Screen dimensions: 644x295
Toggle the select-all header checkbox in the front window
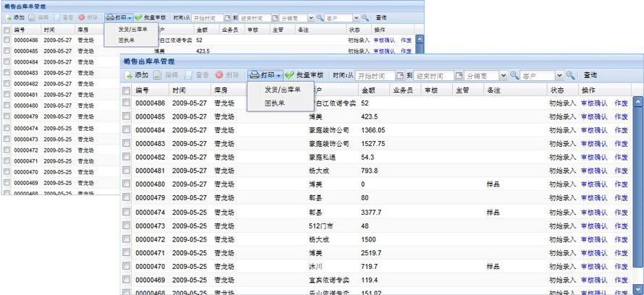tap(127, 90)
